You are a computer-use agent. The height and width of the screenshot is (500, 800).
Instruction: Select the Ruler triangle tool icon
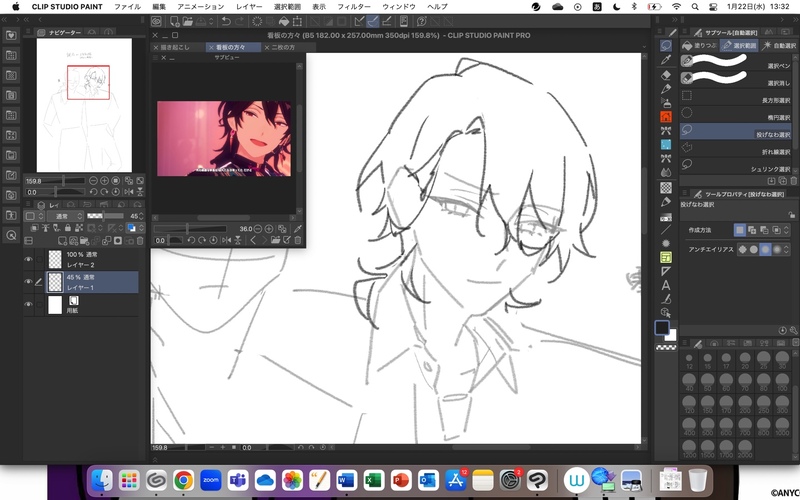pos(666,271)
